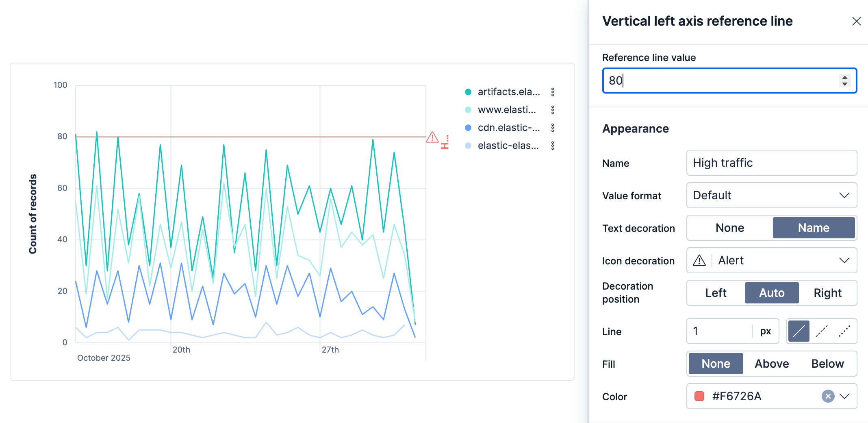Open options menu for cdn.elastic-... series
This screenshot has height=423, width=868.
point(553,127)
